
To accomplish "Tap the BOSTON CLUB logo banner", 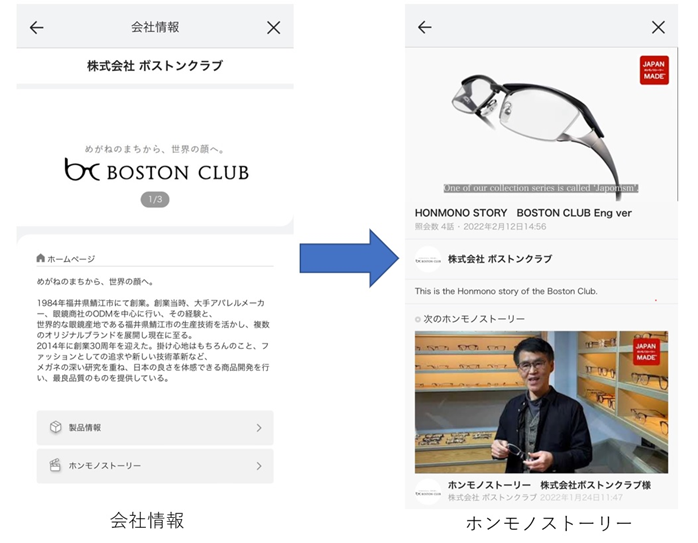I will tap(157, 170).
